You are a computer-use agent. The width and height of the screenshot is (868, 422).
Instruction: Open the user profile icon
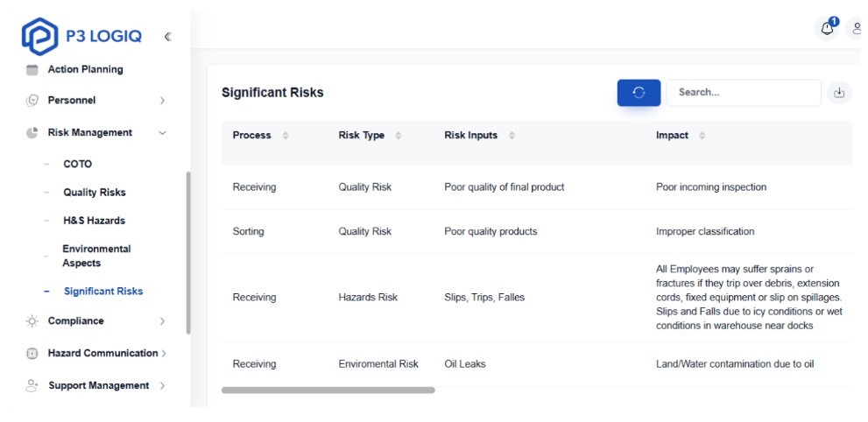pos(857,28)
